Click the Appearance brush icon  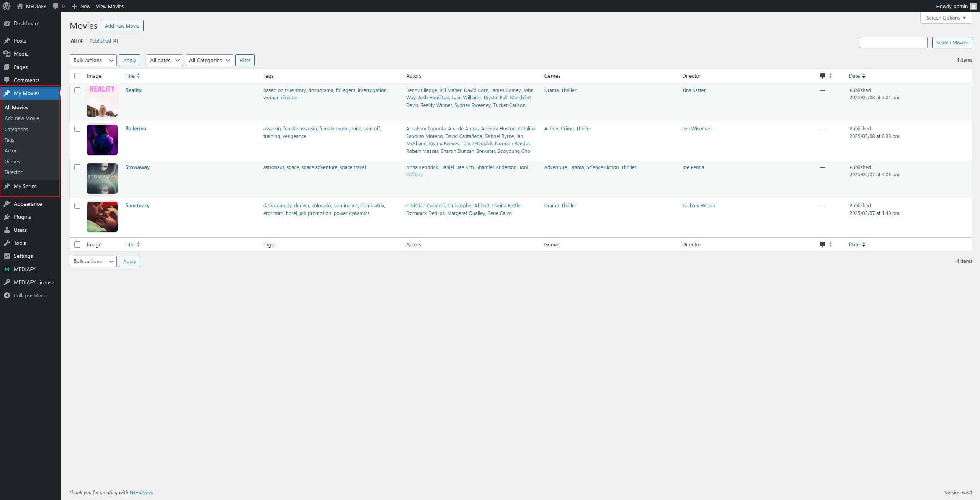point(7,204)
